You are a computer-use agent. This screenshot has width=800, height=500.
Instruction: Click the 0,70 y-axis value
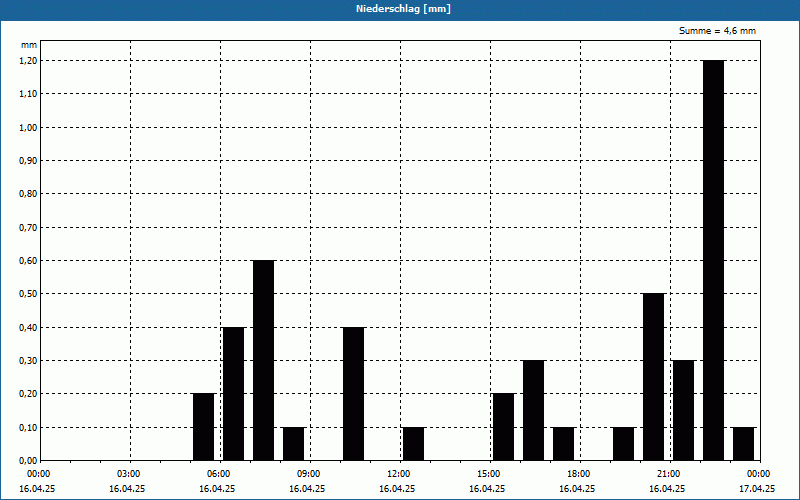(x=28, y=228)
